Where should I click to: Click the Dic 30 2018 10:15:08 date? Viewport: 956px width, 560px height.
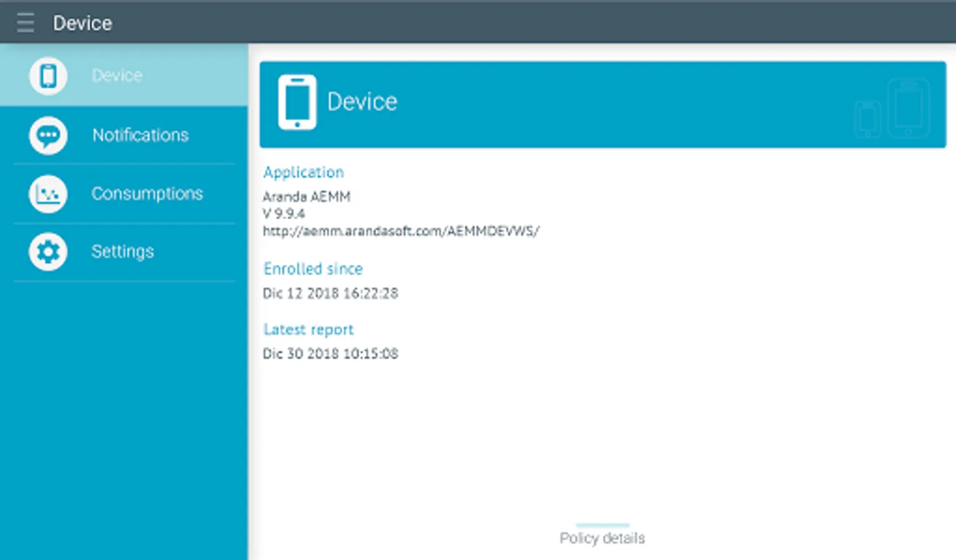[x=330, y=353]
